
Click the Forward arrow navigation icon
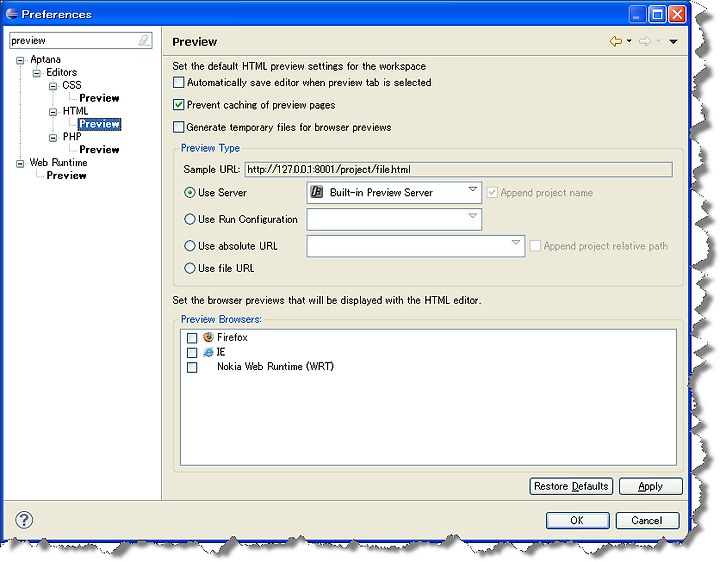coord(645,41)
